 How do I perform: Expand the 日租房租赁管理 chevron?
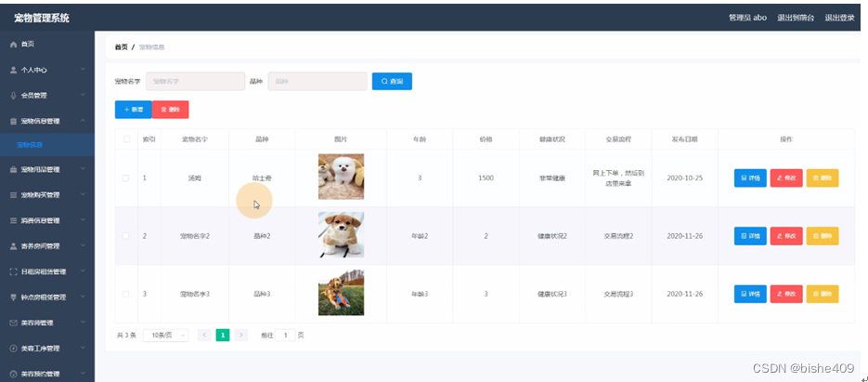pyautogui.click(x=83, y=271)
